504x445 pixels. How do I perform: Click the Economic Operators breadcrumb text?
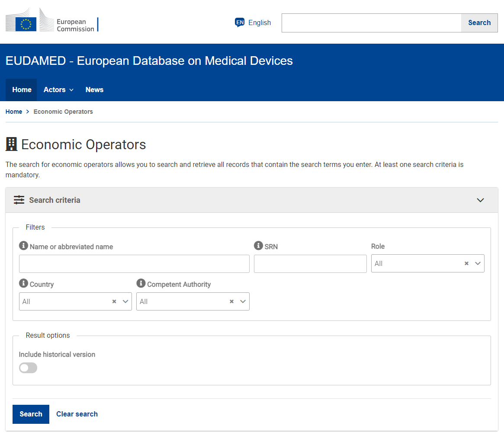click(63, 112)
